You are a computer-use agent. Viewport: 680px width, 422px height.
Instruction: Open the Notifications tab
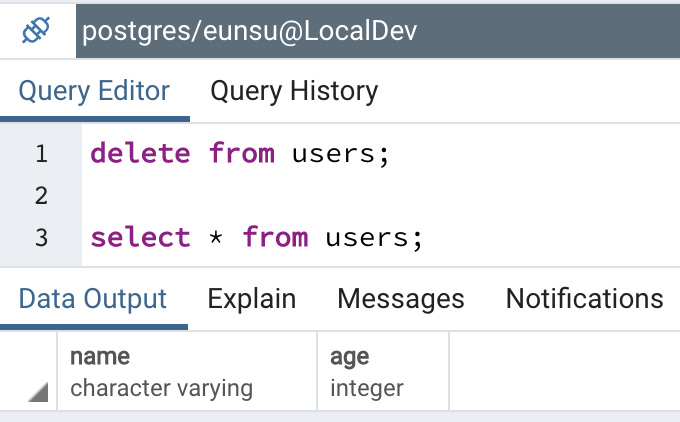pos(585,299)
